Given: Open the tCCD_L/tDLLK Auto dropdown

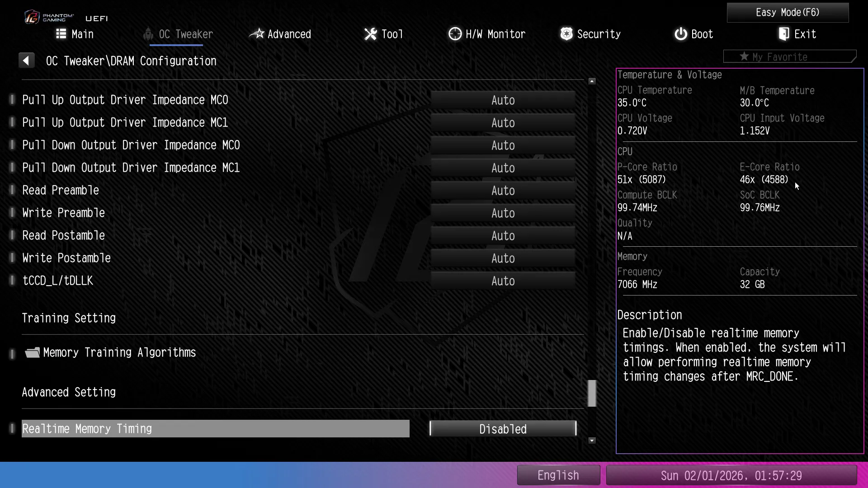Looking at the screenshot, I should point(503,281).
